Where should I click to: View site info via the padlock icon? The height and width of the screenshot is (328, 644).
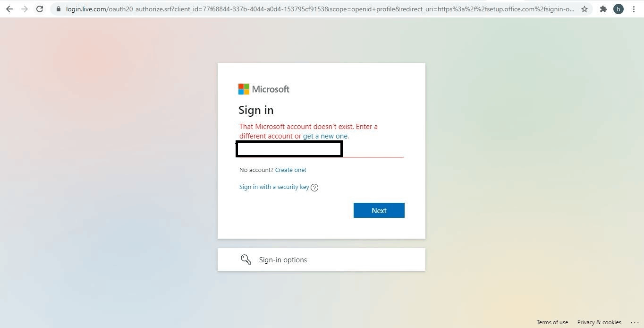59,9
